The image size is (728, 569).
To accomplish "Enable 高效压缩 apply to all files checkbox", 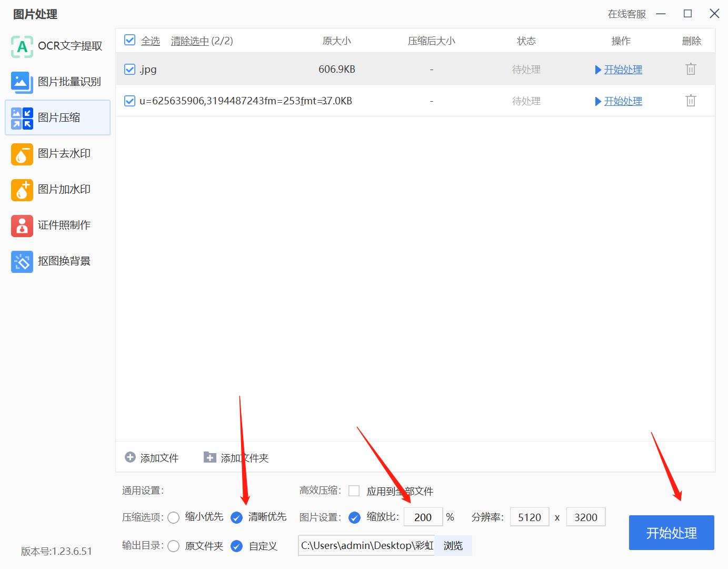I will (354, 490).
